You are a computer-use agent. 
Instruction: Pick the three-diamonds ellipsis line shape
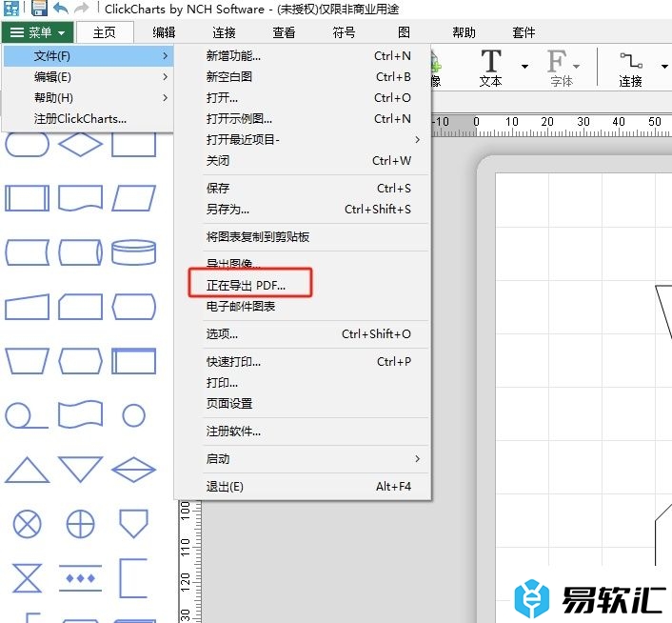[80, 578]
